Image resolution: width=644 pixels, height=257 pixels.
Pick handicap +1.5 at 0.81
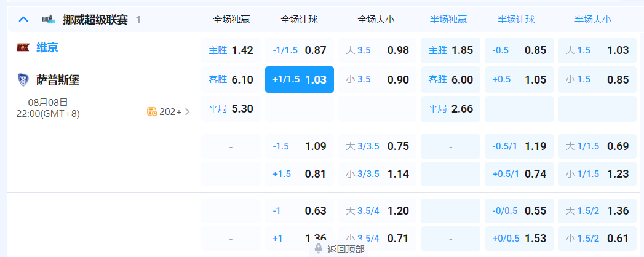(300, 174)
